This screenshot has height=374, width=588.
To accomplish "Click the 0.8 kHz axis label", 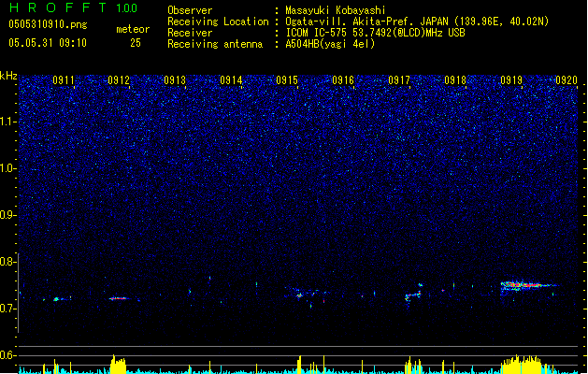I will [x=8, y=262].
